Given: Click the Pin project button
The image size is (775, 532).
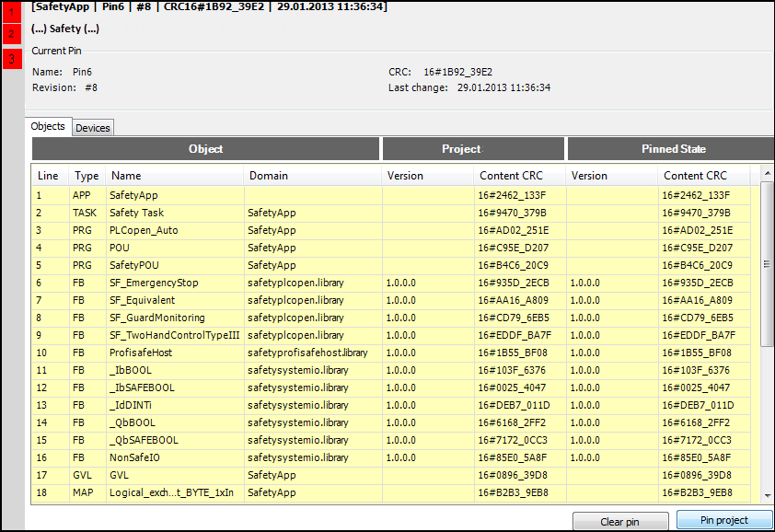Looking at the screenshot, I should tap(724, 519).
